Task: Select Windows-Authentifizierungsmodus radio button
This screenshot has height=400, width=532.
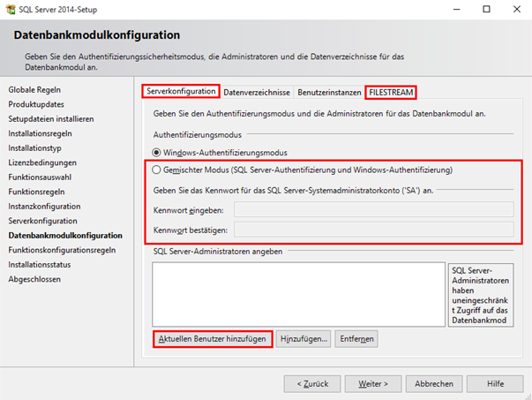Action: click(x=159, y=153)
